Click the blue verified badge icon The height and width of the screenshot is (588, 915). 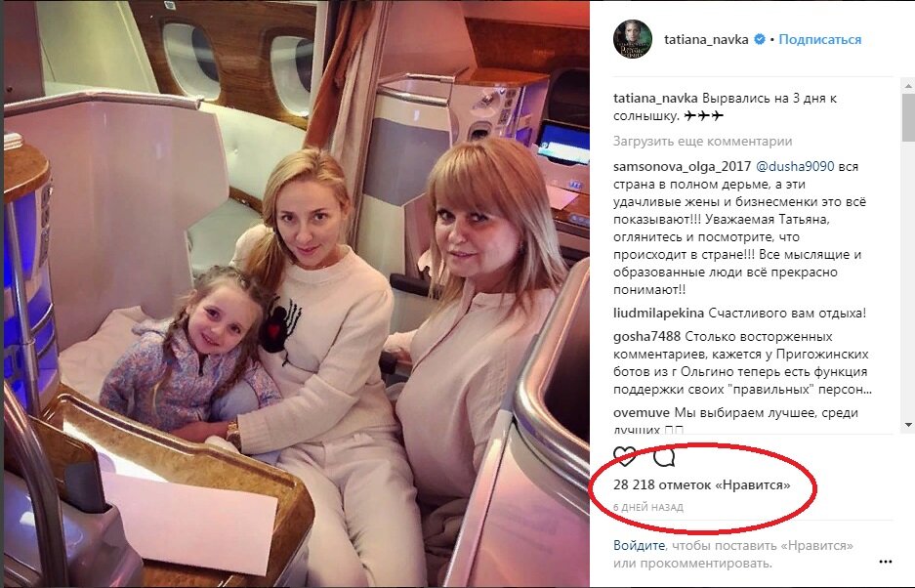(x=759, y=40)
